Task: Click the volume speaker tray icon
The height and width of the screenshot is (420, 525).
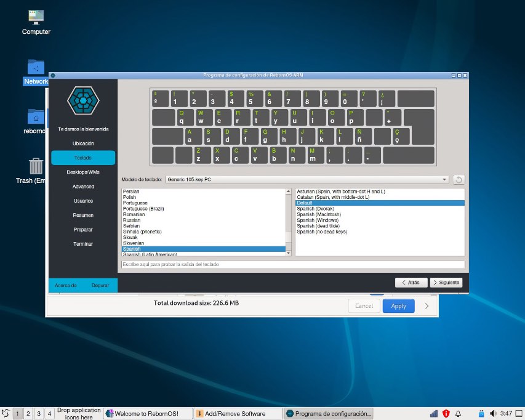Action: point(493,414)
